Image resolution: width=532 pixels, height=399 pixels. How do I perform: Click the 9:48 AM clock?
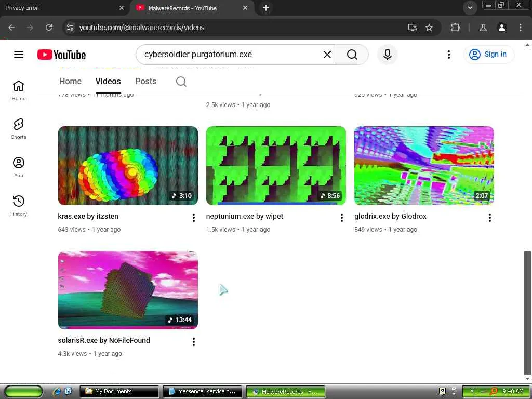tap(513, 392)
